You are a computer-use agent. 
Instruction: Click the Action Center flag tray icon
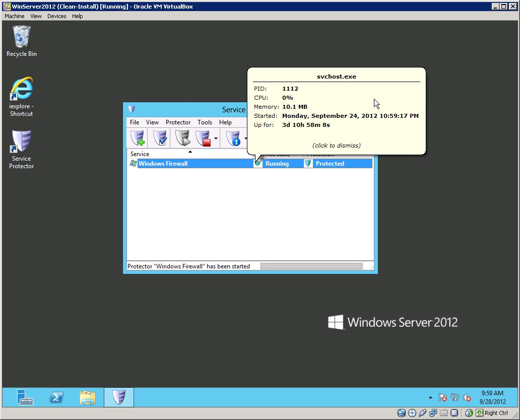442,397
